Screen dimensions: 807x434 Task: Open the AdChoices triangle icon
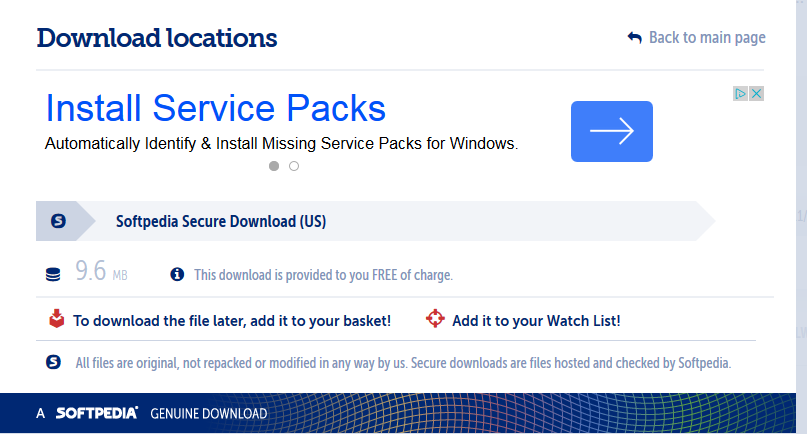point(740,94)
